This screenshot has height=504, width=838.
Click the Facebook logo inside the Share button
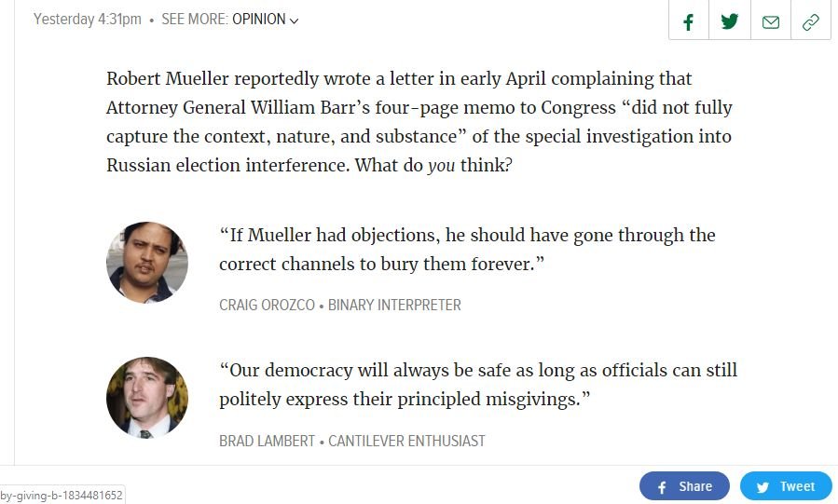pyautogui.click(x=662, y=486)
